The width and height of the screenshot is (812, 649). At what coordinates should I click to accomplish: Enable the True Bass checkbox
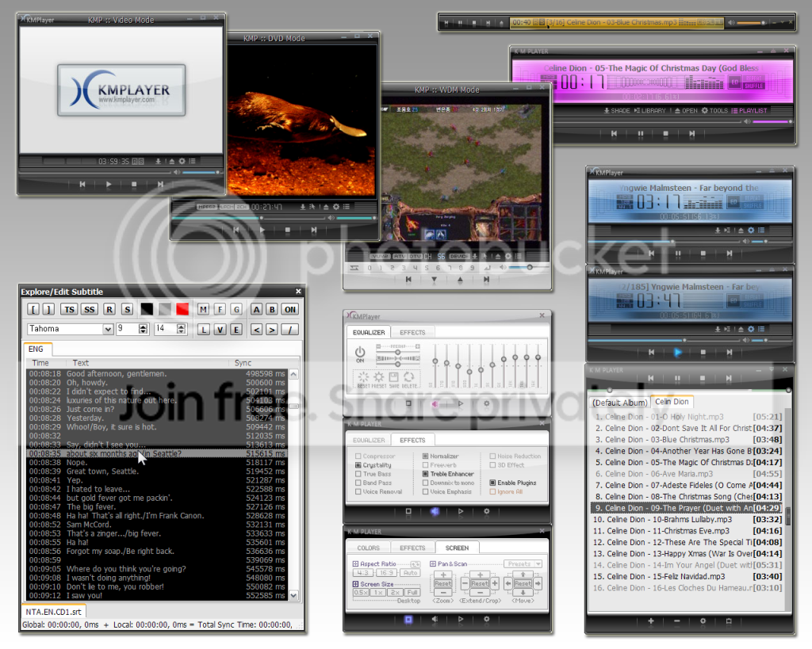tap(358, 474)
